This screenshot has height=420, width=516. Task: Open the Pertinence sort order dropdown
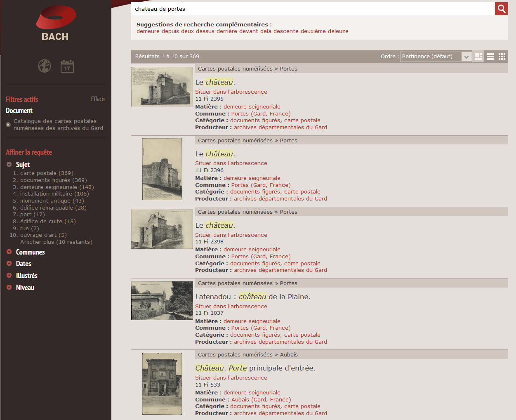point(435,56)
